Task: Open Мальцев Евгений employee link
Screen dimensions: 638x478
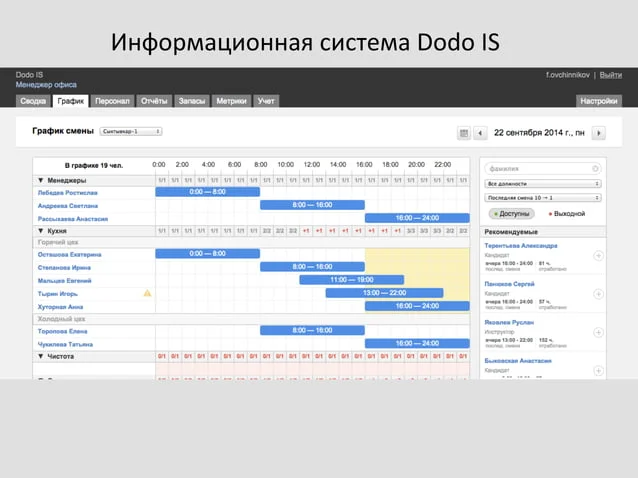Action: (x=65, y=281)
